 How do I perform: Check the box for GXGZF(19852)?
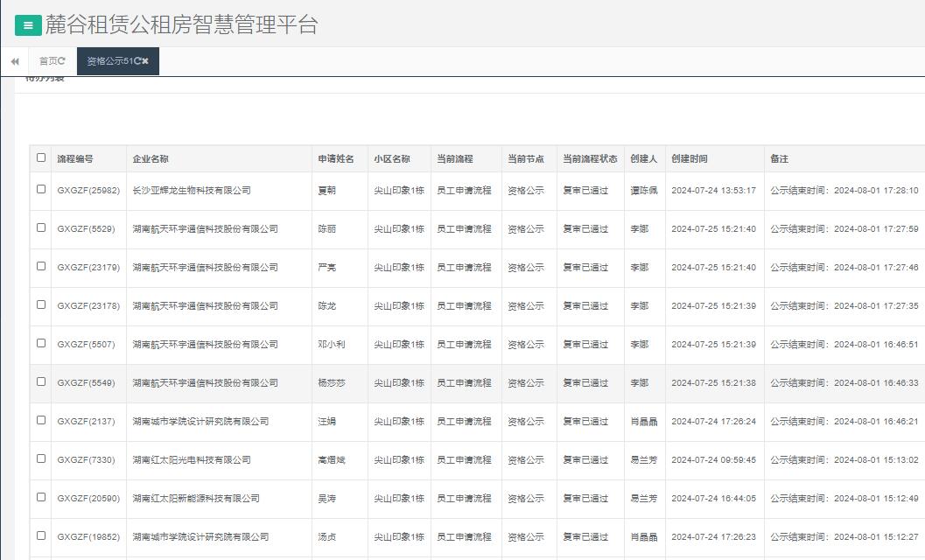[x=41, y=536]
